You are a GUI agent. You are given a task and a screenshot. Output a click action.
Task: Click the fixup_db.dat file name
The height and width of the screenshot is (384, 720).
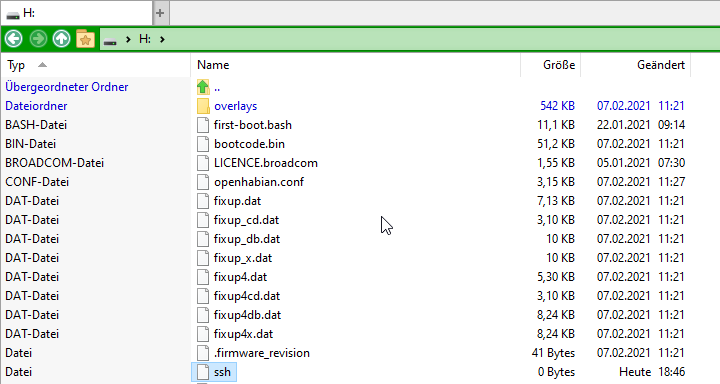[x=247, y=239]
